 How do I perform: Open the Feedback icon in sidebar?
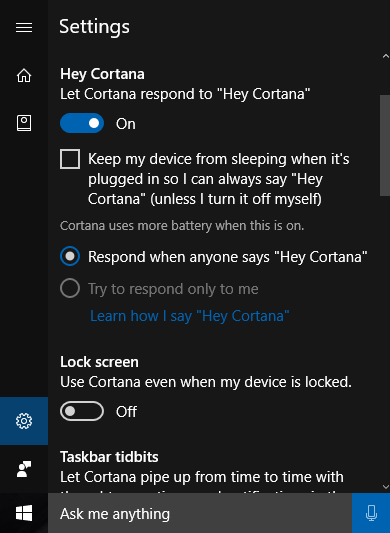[24, 469]
